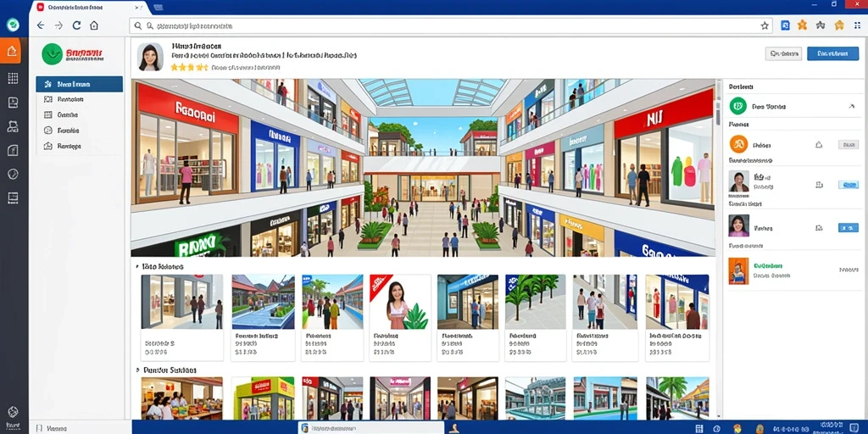Viewport: 868px width, 434px height.
Task: Open the orange home icon in dark sidebar
Action: [x=12, y=52]
